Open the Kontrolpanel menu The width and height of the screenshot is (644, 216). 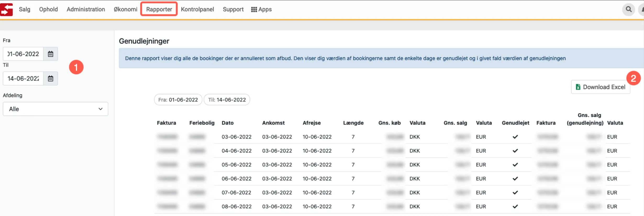point(197,9)
